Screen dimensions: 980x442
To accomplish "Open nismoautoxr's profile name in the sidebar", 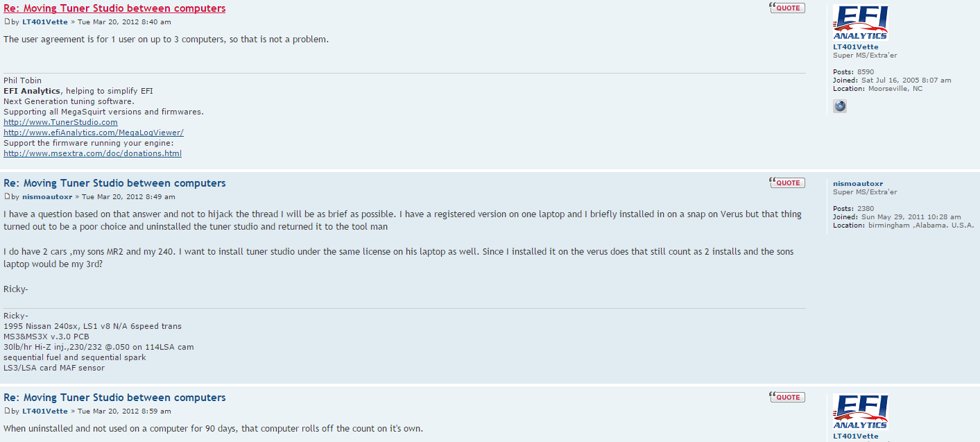I will [x=858, y=184].
